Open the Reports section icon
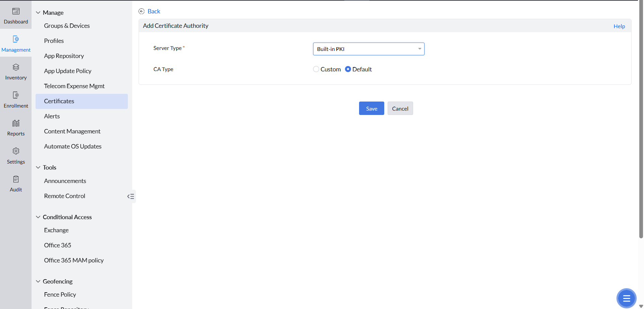The width and height of the screenshot is (644, 309). 16,127
